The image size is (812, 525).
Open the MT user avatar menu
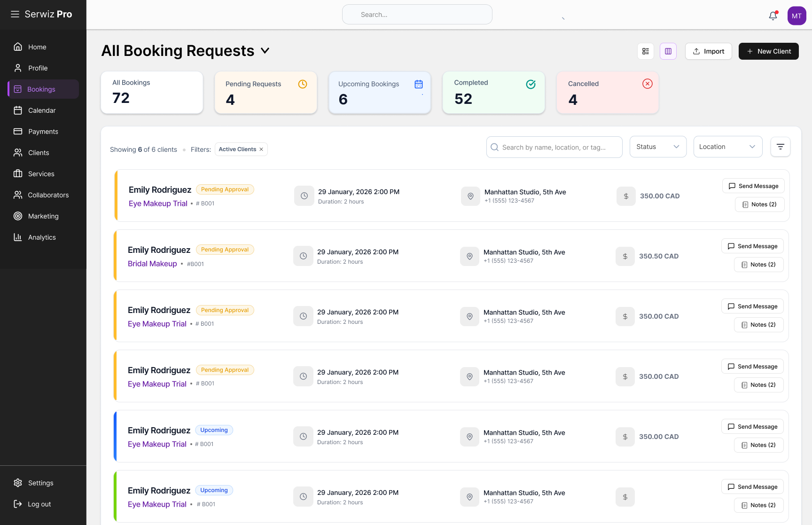point(796,16)
